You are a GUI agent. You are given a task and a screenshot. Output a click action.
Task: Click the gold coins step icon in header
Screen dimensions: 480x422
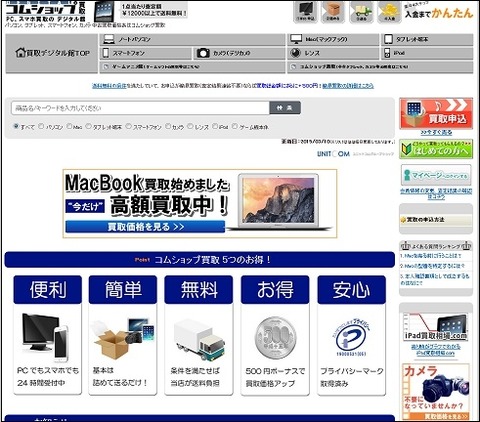[x=389, y=13]
